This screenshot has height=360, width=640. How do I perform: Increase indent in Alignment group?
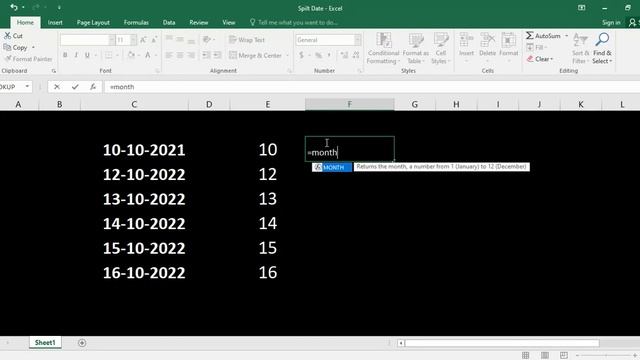pyautogui.click(x=217, y=55)
